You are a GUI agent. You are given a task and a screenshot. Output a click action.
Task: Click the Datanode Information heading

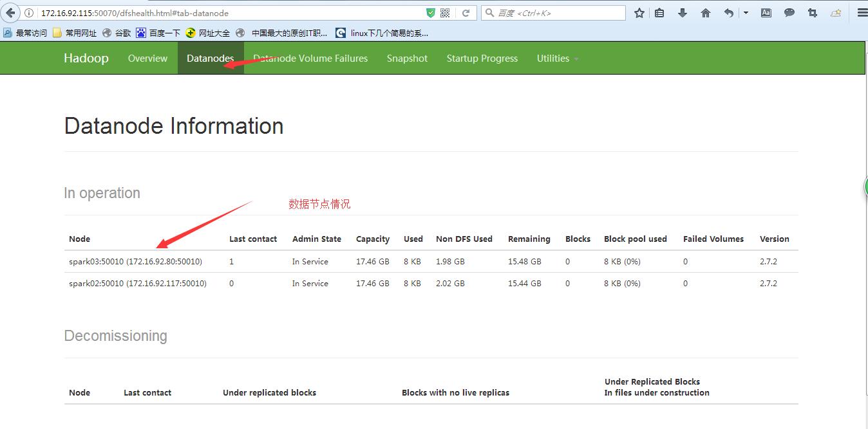pos(174,126)
